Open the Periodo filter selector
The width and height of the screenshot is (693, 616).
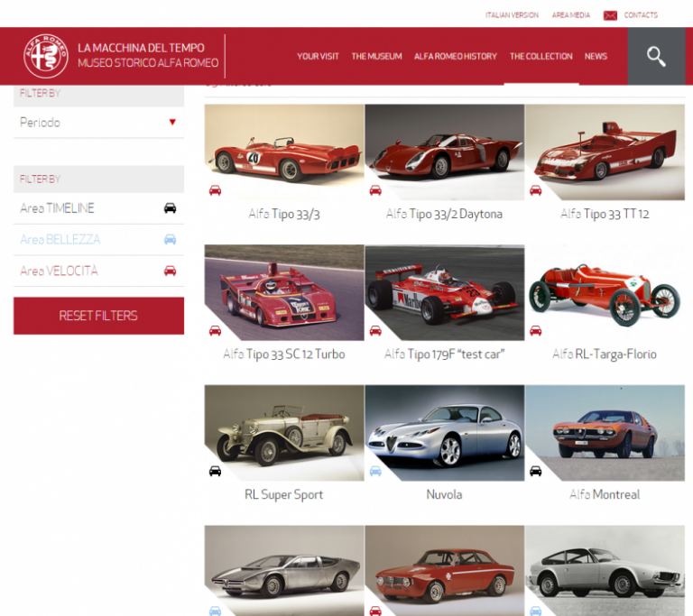90,123
